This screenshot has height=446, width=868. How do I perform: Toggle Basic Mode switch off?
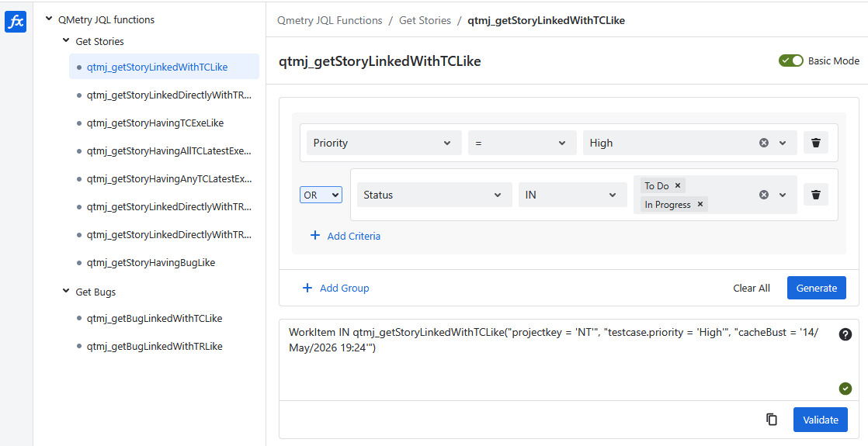(790, 61)
